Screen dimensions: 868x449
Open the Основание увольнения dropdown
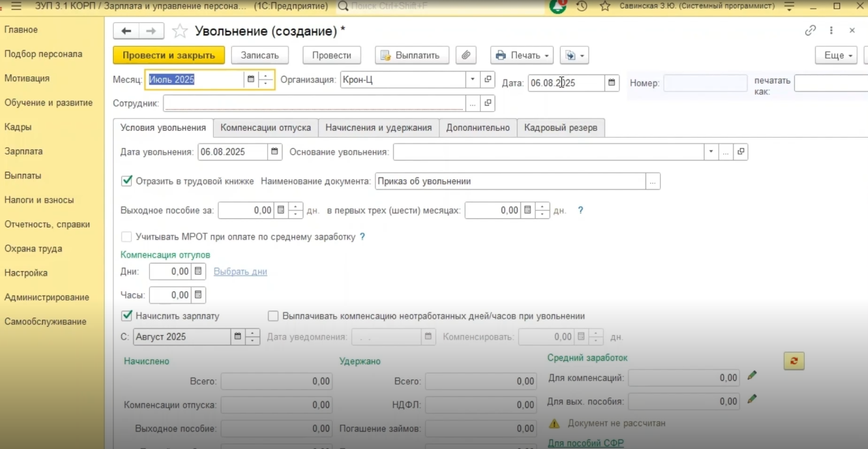click(711, 152)
